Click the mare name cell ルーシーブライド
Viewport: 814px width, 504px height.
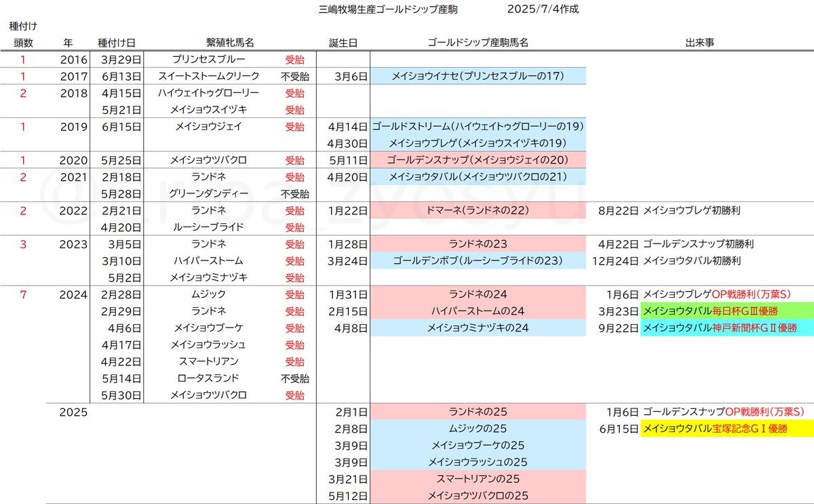pyautogui.click(x=208, y=227)
